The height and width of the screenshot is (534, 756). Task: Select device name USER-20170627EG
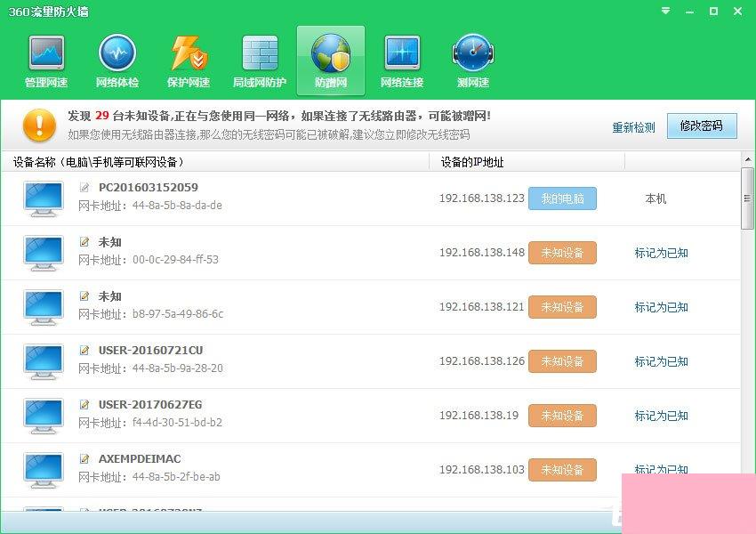pos(150,404)
